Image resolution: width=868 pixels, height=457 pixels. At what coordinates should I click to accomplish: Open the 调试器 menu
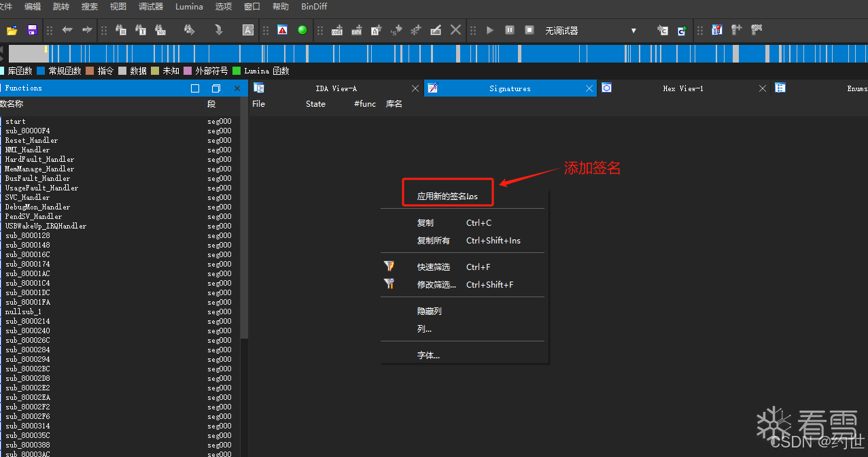tap(151, 7)
